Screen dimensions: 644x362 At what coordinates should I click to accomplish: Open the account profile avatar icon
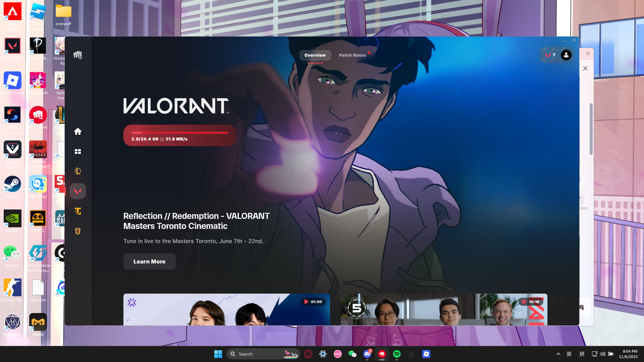pos(566,55)
